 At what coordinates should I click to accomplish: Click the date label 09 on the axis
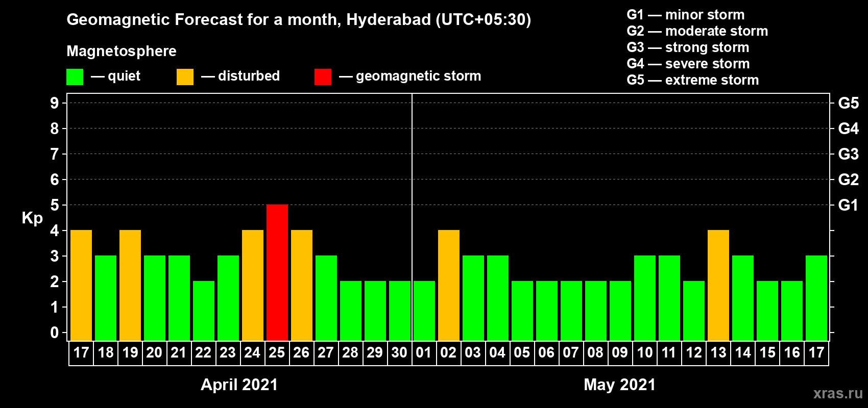[x=620, y=353]
